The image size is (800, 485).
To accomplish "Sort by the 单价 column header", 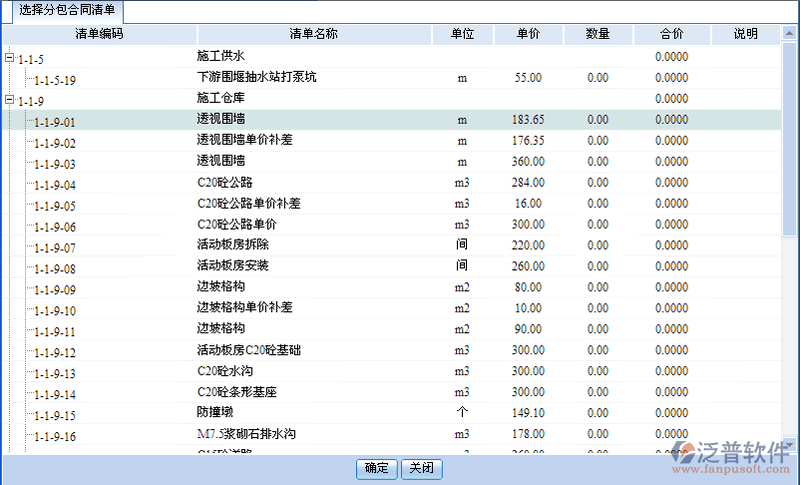I will (528, 34).
